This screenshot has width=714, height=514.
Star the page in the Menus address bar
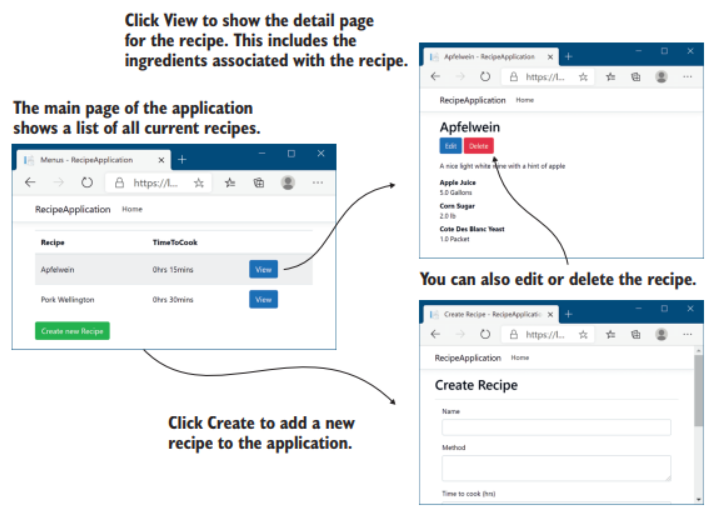coord(198,183)
